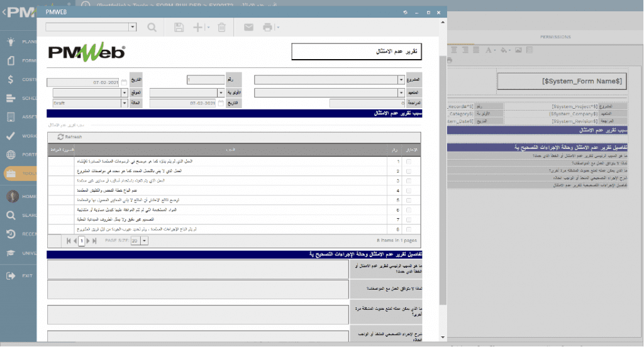Screen dimensions: 644x347
Task: Click the justify alignment icon in builder
Action: (x=476, y=50)
